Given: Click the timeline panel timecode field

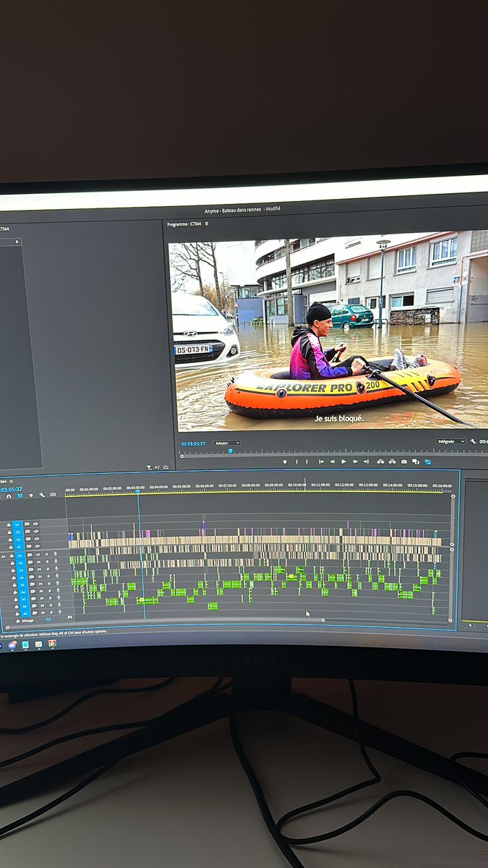Looking at the screenshot, I should click(11, 490).
